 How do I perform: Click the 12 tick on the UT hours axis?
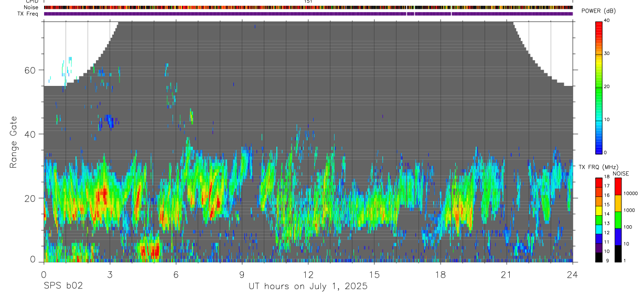coord(308,274)
